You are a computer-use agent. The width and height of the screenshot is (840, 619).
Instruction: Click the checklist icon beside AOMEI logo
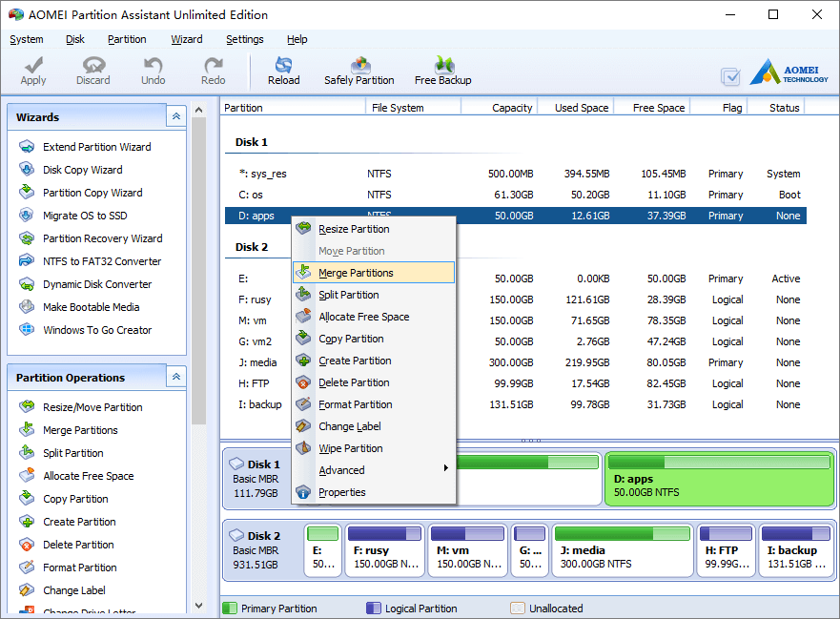coord(730,76)
